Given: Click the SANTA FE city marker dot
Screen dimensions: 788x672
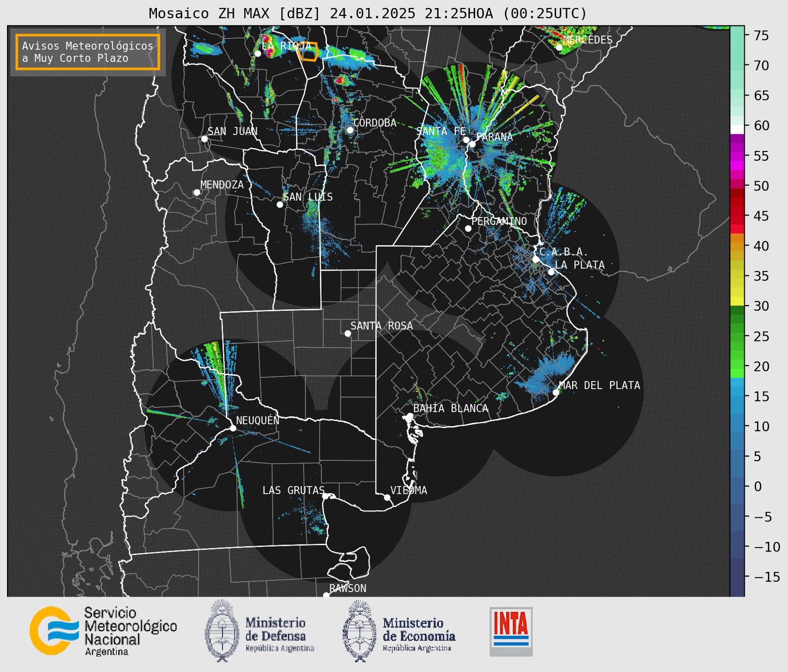Looking at the screenshot, I should point(466,140).
